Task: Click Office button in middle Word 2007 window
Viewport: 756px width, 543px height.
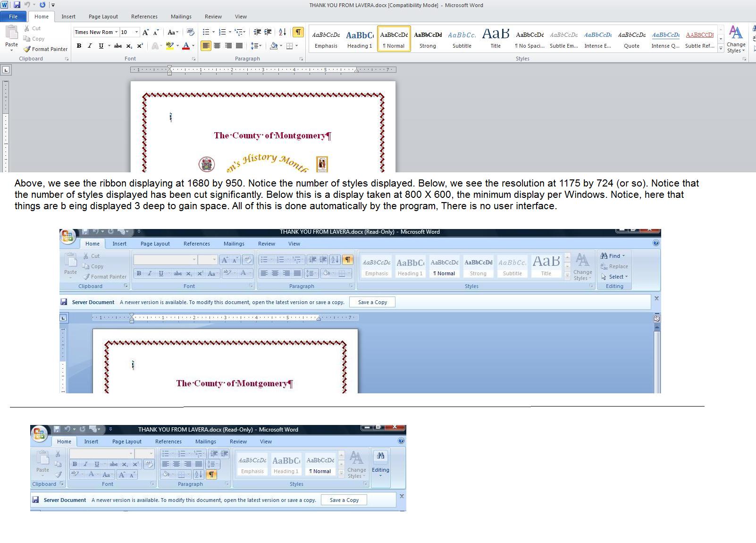Action: pos(67,236)
